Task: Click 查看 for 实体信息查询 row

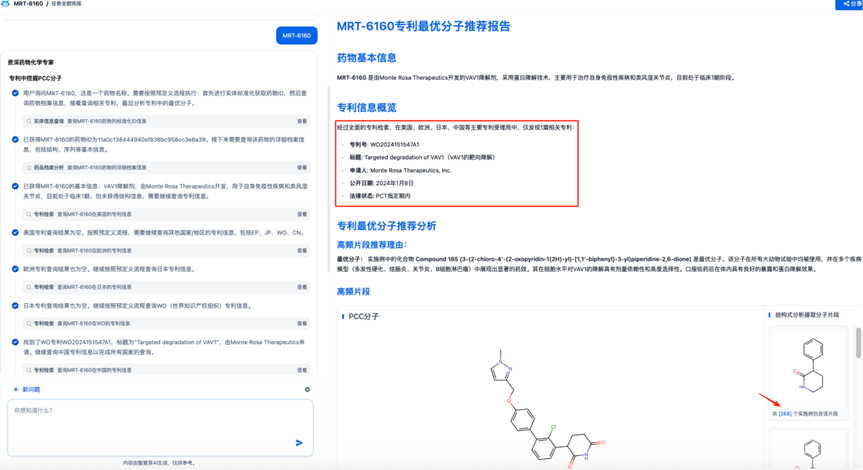Action: [302, 121]
